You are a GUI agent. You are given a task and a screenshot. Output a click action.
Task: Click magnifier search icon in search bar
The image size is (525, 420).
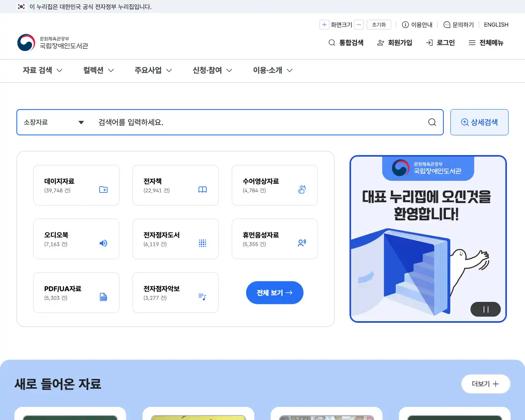[x=432, y=122]
